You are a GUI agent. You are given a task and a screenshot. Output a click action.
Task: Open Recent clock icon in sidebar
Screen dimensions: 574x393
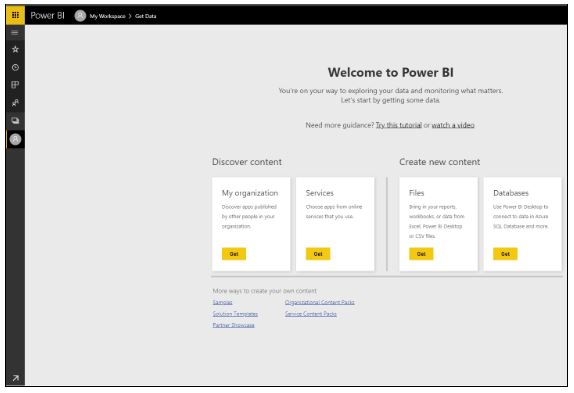coord(15,67)
